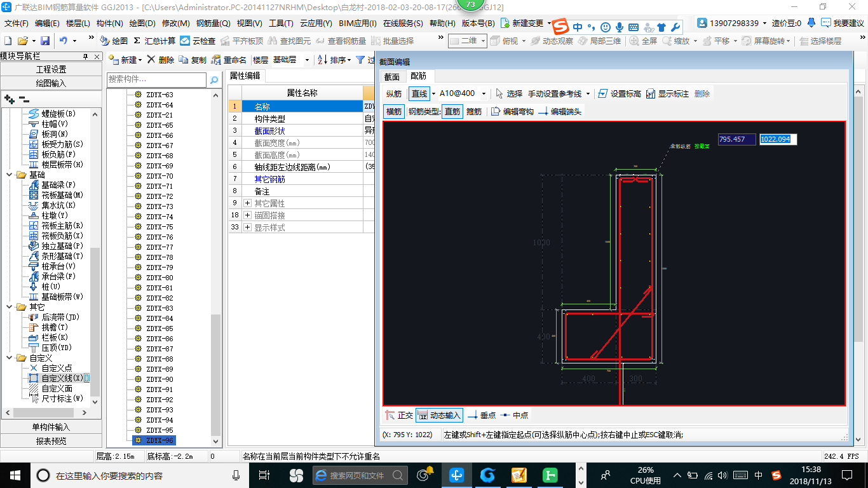This screenshot has width=868, height=488.
Task: Switch to the 截面 tab
Action: click(x=392, y=76)
